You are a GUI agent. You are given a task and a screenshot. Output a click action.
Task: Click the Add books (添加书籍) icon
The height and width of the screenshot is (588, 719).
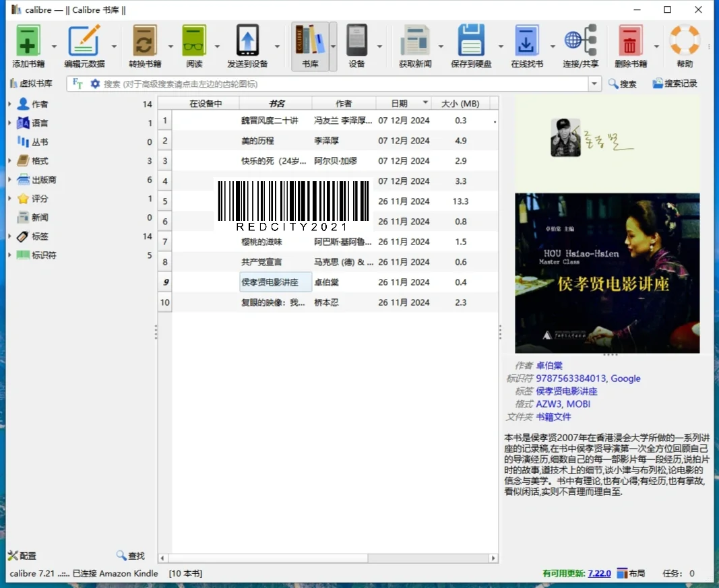click(28, 40)
